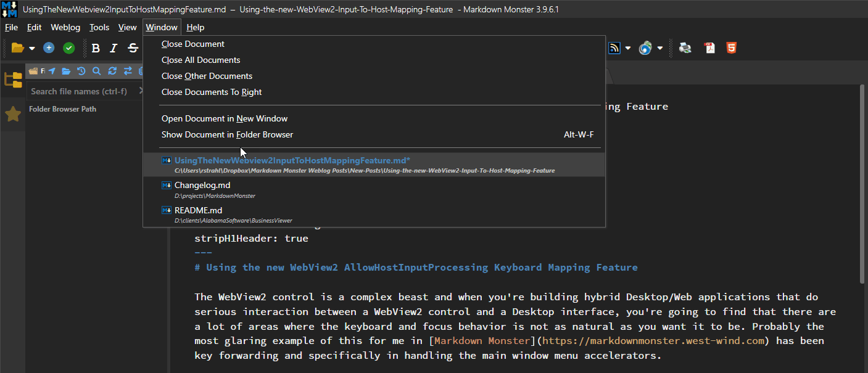
Task: Click the navigate arrow icon in folder browser
Action: click(x=52, y=71)
